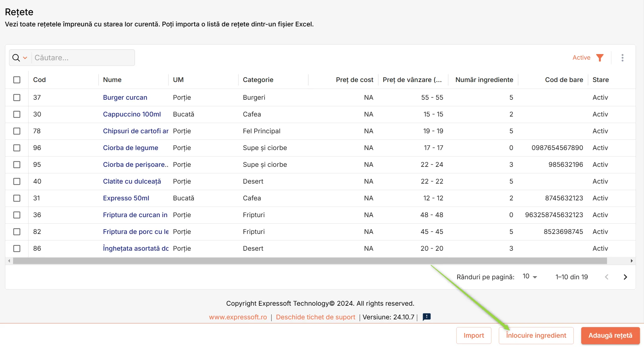This screenshot has width=644, height=347.
Task: Click the Stare column header
Action: pos(600,80)
